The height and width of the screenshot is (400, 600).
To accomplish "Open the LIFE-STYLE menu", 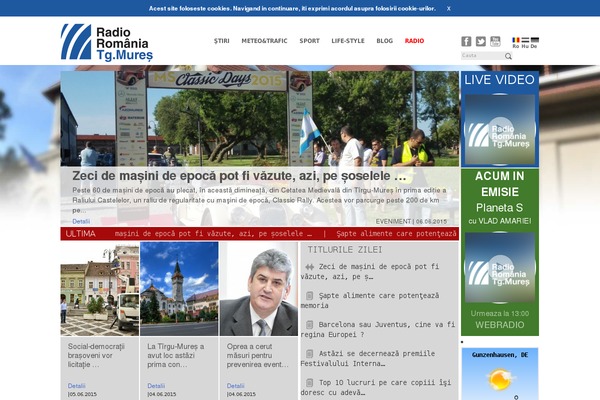I will click(348, 41).
